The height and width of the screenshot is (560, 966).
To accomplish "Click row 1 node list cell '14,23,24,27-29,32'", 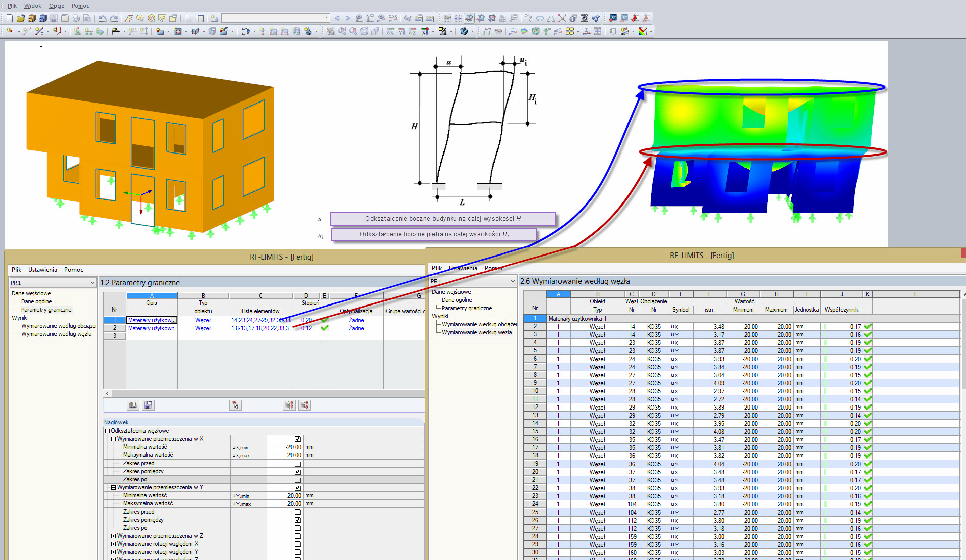I will point(261,320).
